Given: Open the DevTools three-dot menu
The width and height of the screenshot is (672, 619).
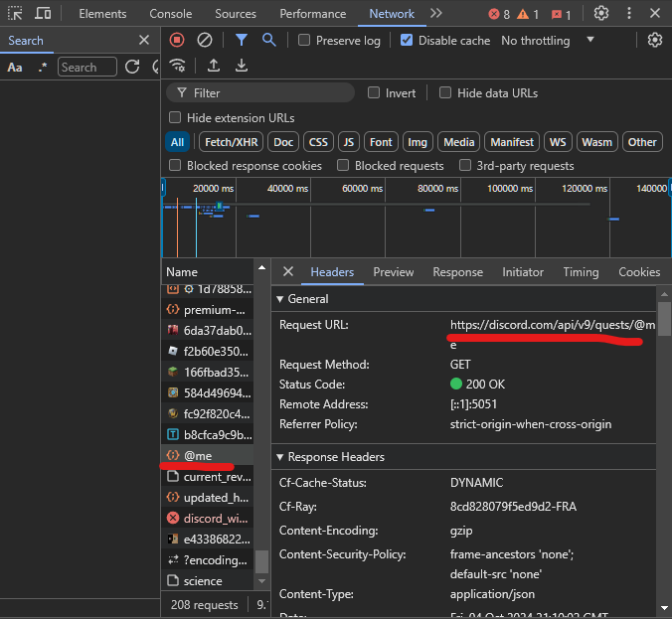Looking at the screenshot, I should (x=628, y=13).
